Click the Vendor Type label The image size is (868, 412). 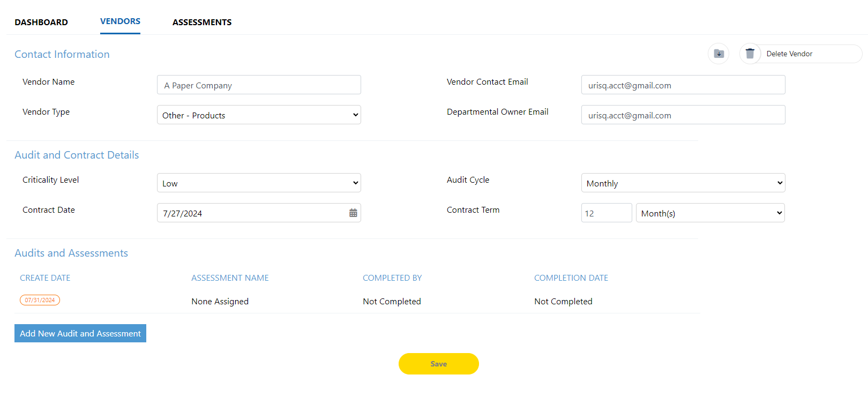click(x=46, y=112)
